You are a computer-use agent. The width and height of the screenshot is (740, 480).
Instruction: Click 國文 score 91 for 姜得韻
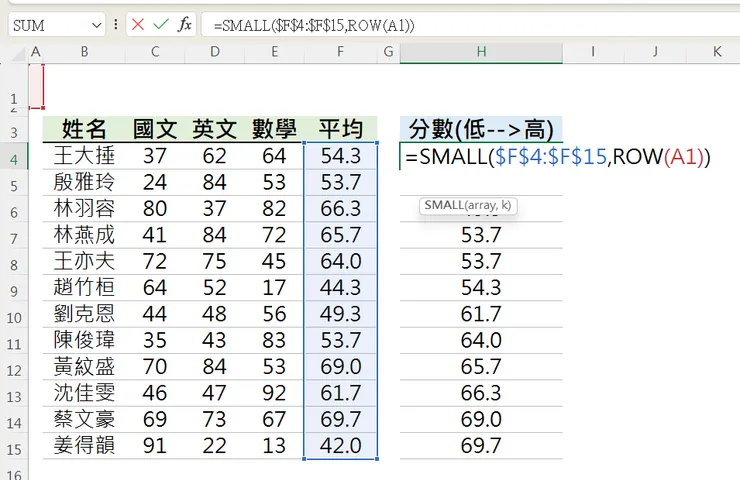coord(155,446)
